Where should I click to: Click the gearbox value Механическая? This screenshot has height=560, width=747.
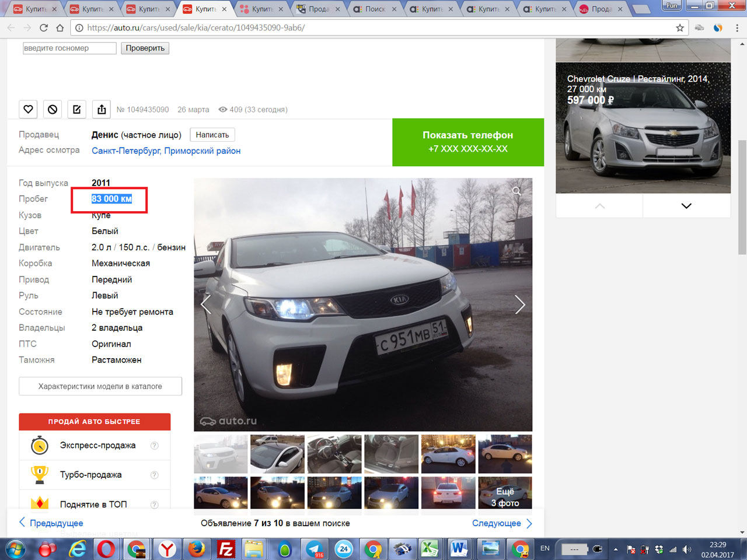(x=121, y=264)
